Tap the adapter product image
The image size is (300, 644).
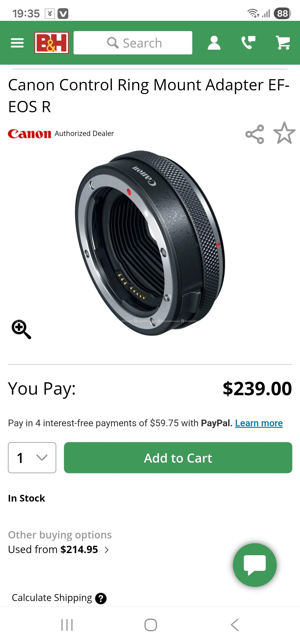(150, 243)
